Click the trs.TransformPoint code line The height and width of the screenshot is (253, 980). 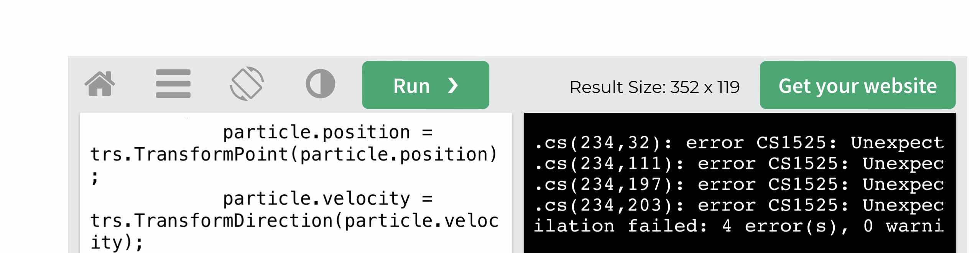(x=294, y=154)
